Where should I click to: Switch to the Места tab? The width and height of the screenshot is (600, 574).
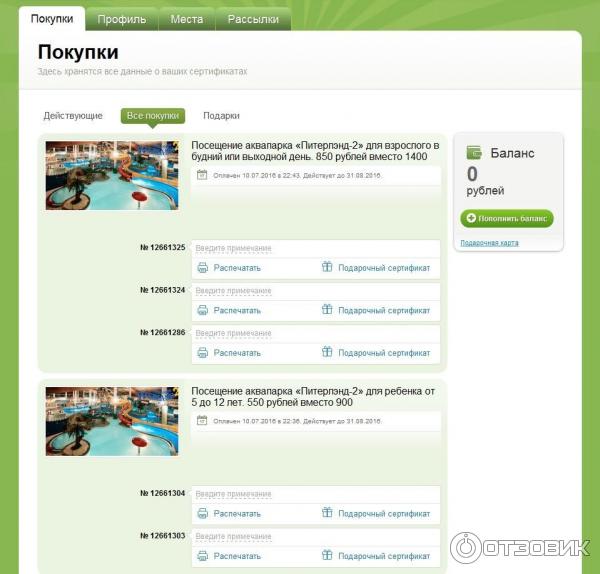[x=187, y=19]
